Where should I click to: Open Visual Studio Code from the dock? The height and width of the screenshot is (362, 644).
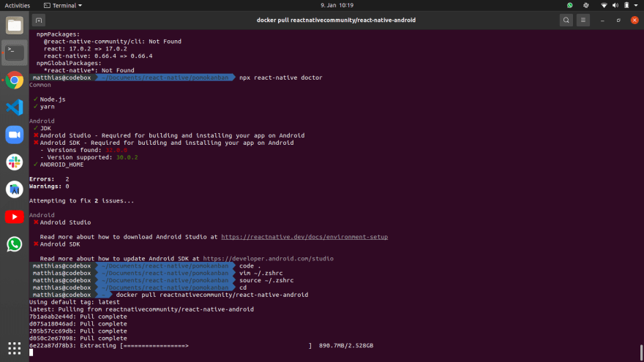pos(15,108)
